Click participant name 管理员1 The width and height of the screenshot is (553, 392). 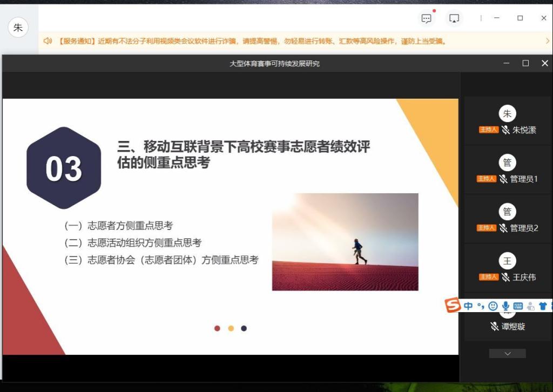(524, 179)
